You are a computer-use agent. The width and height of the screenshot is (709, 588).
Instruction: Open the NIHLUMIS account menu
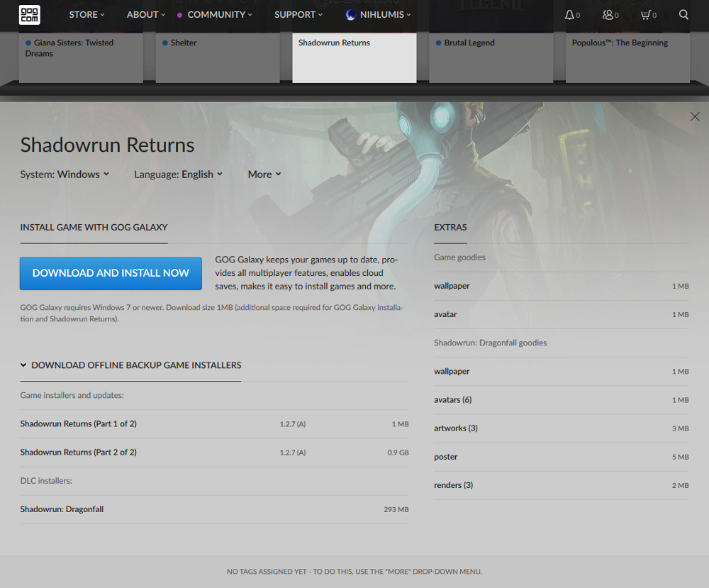[379, 14]
